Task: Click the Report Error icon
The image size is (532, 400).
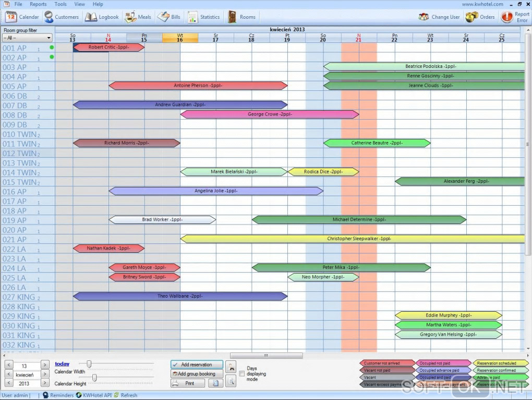Action: tap(507, 17)
